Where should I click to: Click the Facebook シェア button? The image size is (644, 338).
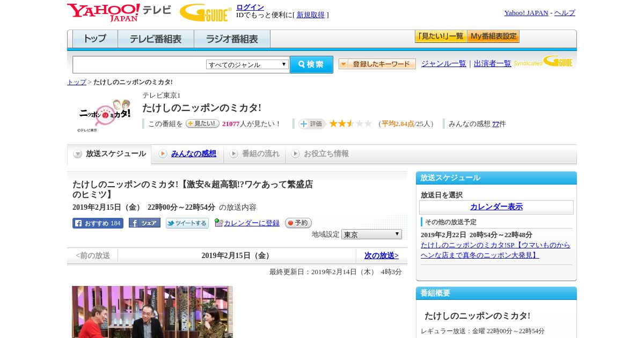tap(144, 223)
